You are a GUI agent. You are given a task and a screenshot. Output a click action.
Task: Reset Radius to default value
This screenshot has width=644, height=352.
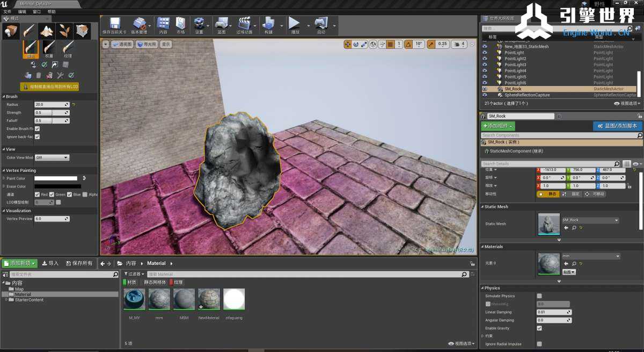click(x=74, y=104)
